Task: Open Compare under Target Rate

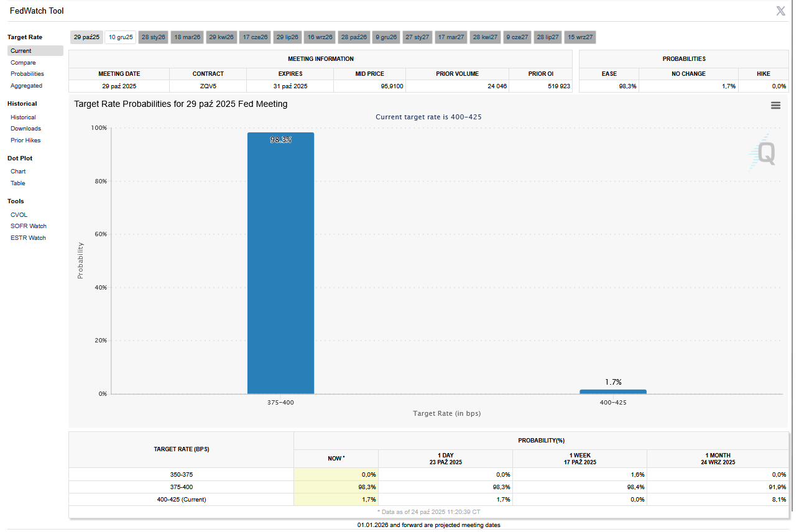Action: [23, 63]
